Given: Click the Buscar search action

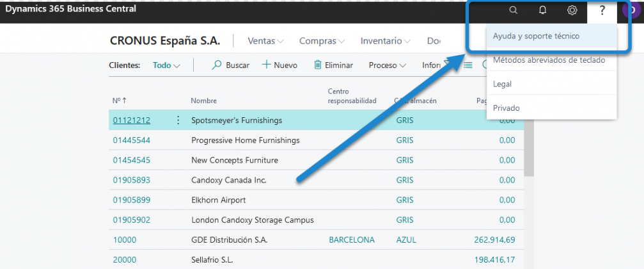Looking at the screenshot, I should pos(230,65).
